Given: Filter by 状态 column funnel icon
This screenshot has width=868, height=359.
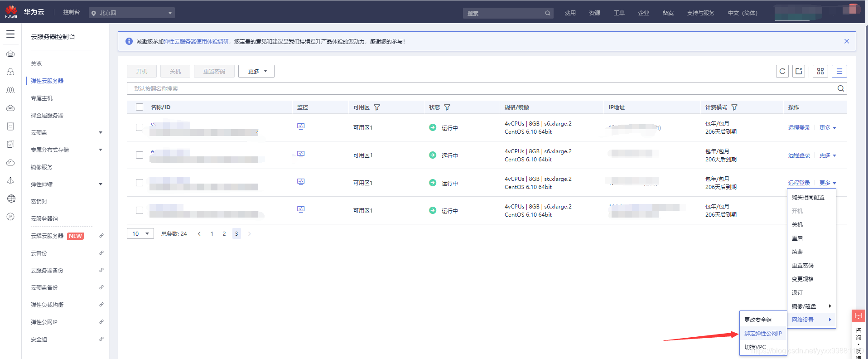Looking at the screenshot, I should click(x=447, y=107).
